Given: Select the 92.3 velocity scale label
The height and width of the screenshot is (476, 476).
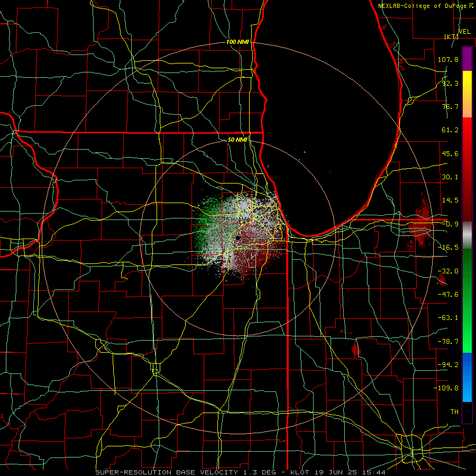Looking at the screenshot, I should 450,83.
